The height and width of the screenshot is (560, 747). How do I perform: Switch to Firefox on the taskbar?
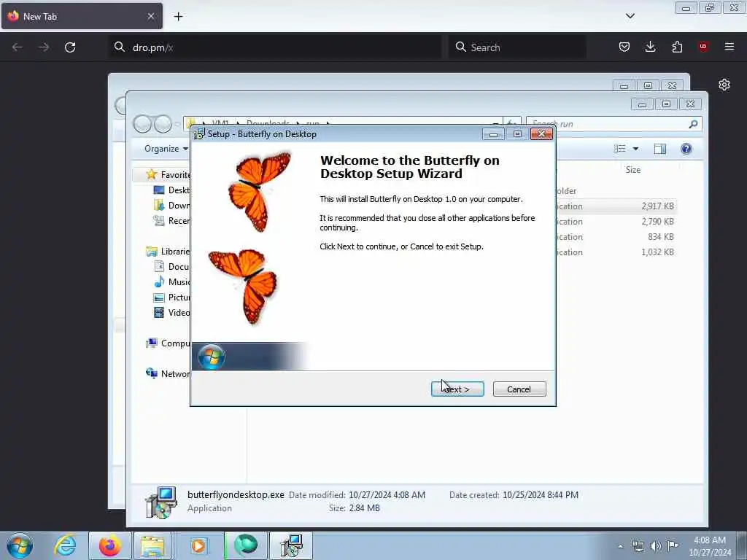pyautogui.click(x=109, y=545)
